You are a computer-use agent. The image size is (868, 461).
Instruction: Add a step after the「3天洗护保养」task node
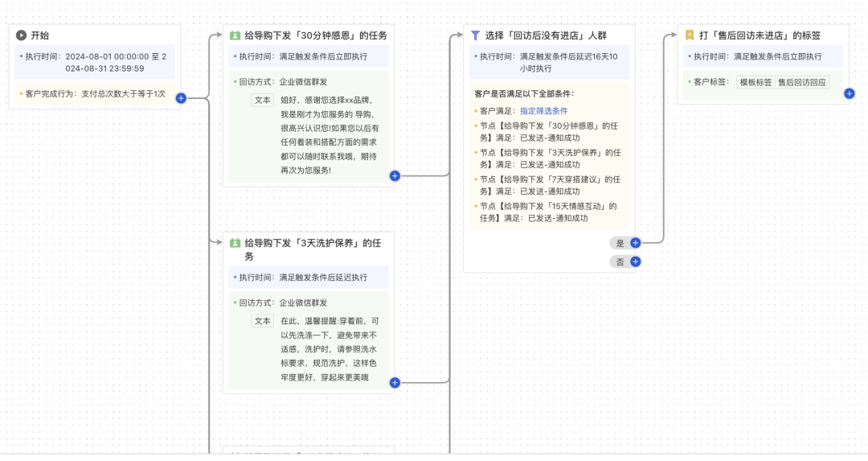click(395, 382)
